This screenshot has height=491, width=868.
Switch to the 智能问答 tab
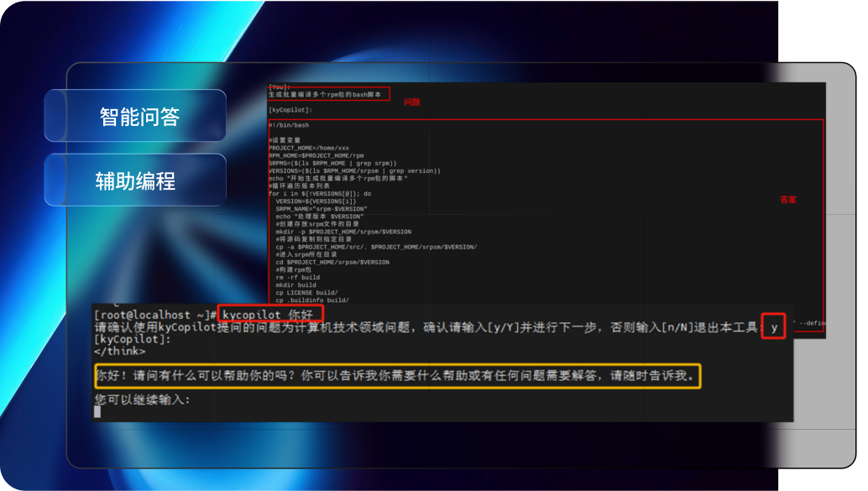135,116
